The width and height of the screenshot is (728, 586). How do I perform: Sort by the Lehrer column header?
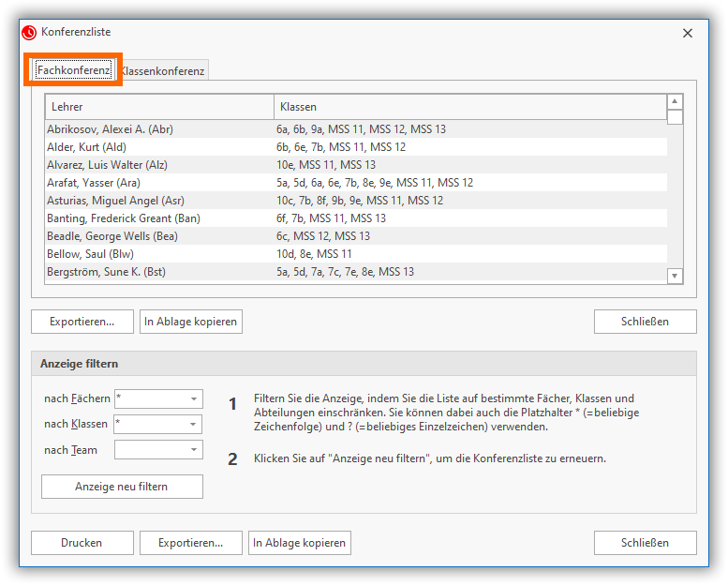pos(159,107)
